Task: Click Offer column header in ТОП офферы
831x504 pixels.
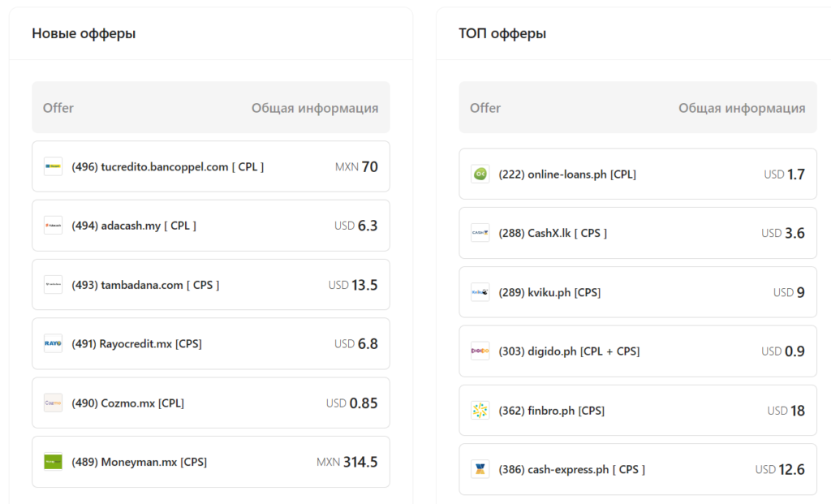Action: [485, 108]
